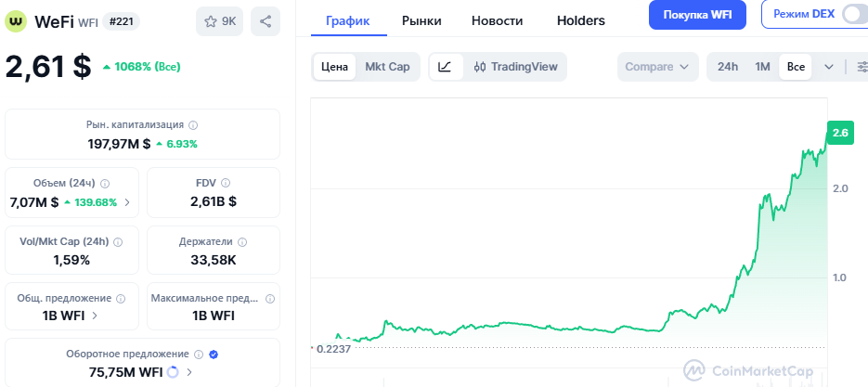
Task: Expand more time ranges chevron
Action: 829,67
